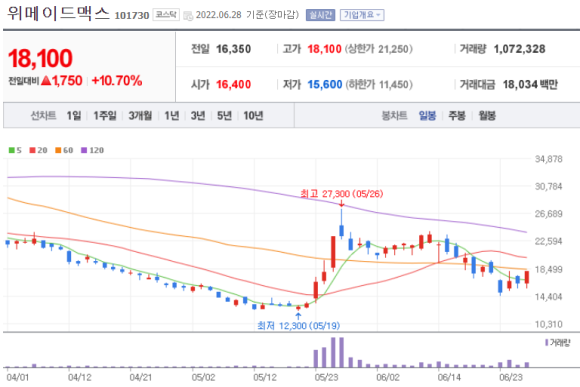Click the 06/23 date axis label
Image resolution: width=580 pixels, height=387 pixels.
511,377
